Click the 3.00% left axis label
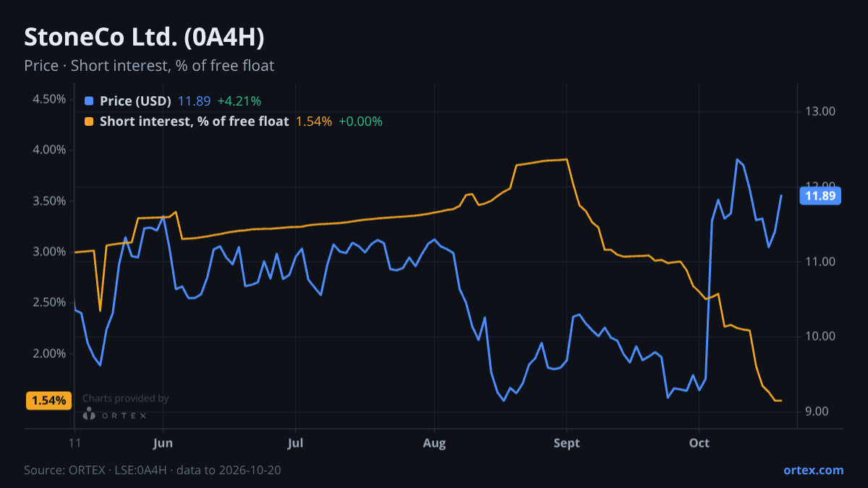This screenshot has height=488, width=868. pos(49,252)
